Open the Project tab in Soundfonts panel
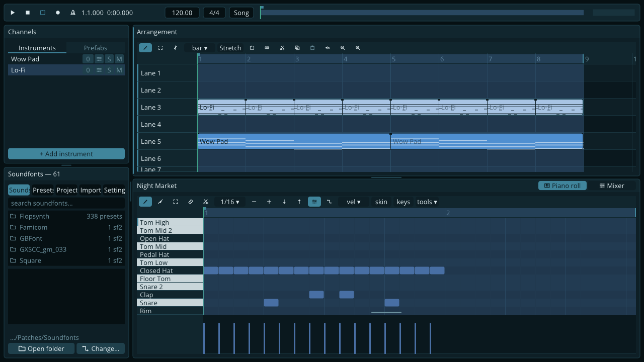The height and width of the screenshot is (362, 644). [x=66, y=190]
